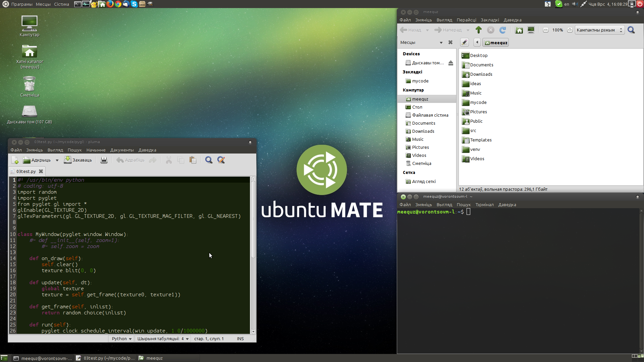Go up one folder in file manager

tap(479, 30)
